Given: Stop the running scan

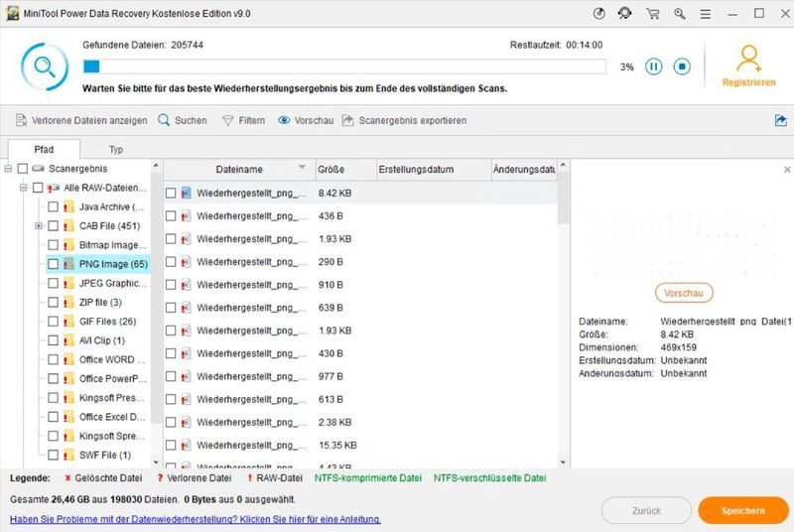Looking at the screenshot, I should click(x=682, y=66).
